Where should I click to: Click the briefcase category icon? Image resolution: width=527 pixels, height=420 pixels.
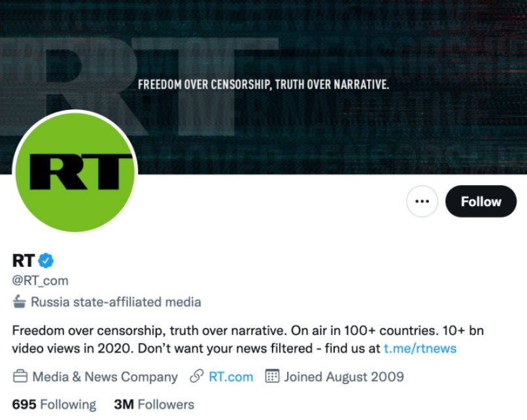20,377
